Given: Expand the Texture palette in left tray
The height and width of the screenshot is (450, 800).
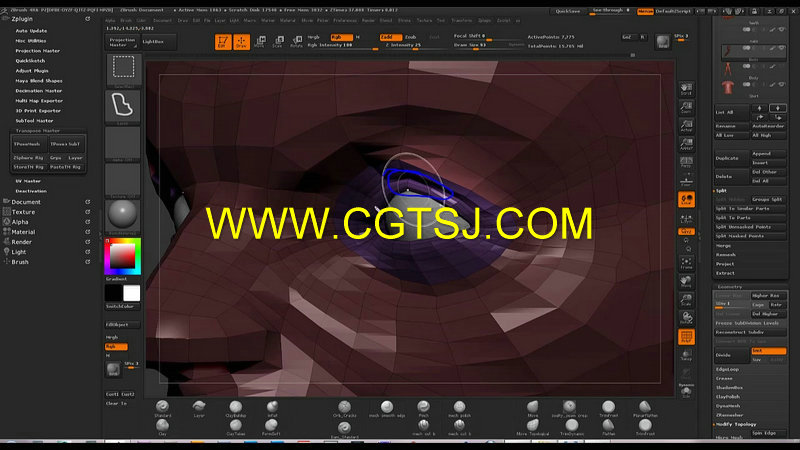Looking at the screenshot, I should point(23,212).
